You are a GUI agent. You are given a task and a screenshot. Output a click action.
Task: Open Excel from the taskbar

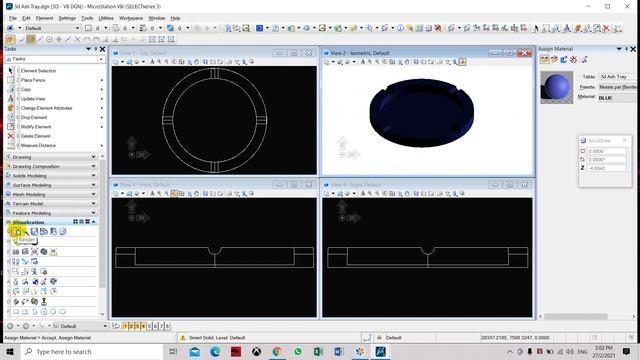coord(318,351)
